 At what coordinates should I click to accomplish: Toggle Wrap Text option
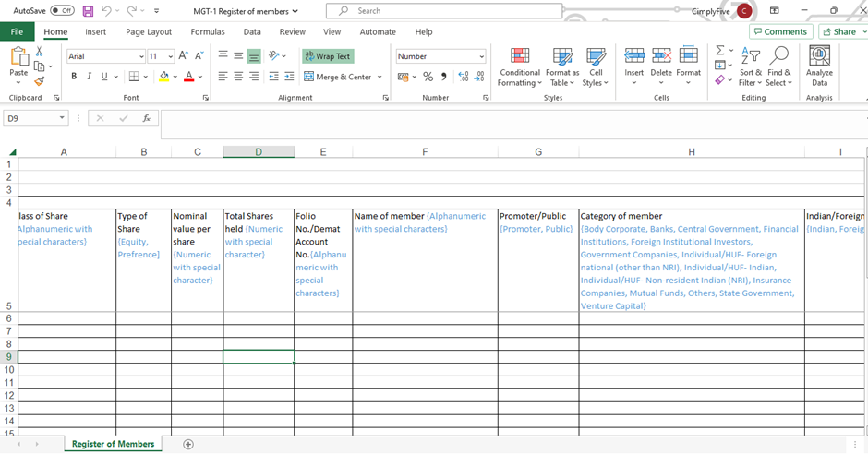click(x=328, y=56)
